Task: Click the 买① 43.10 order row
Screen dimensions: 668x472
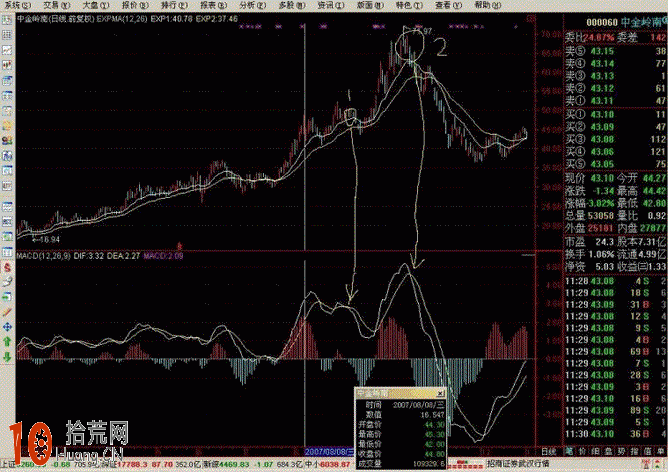Action: [616, 114]
